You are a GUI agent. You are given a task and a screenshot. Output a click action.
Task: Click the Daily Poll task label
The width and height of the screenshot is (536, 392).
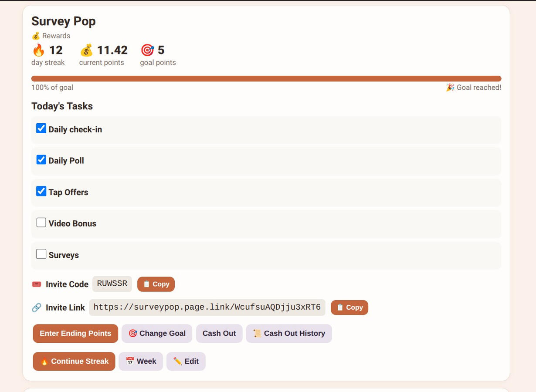(66, 161)
